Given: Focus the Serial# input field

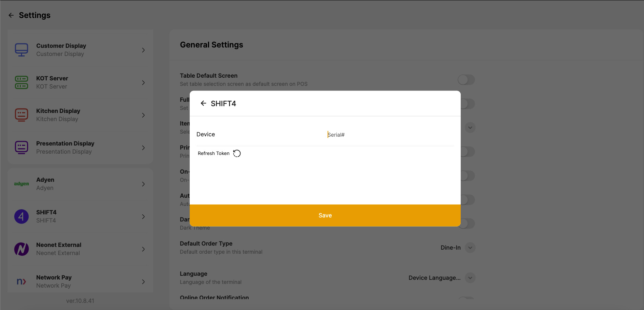Looking at the screenshot, I should 390,135.
